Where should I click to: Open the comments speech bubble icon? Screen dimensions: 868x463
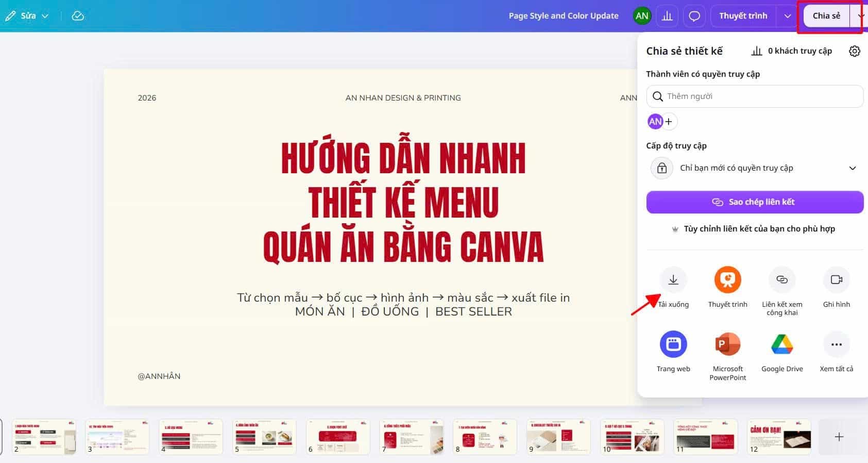(694, 16)
